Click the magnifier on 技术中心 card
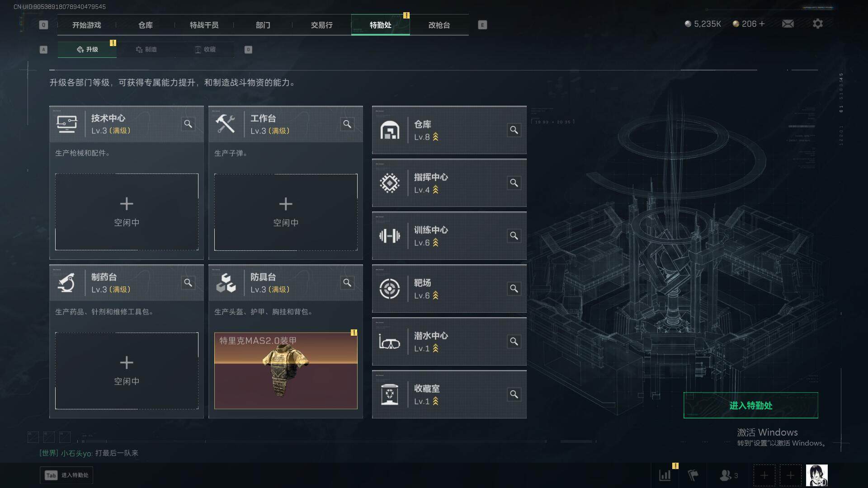The image size is (868, 488). coord(188,124)
